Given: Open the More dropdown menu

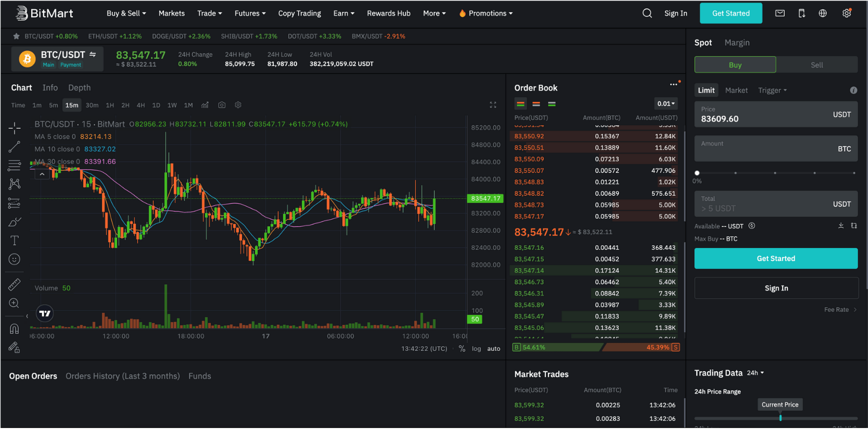Looking at the screenshot, I should pyautogui.click(x=434, y=14).
